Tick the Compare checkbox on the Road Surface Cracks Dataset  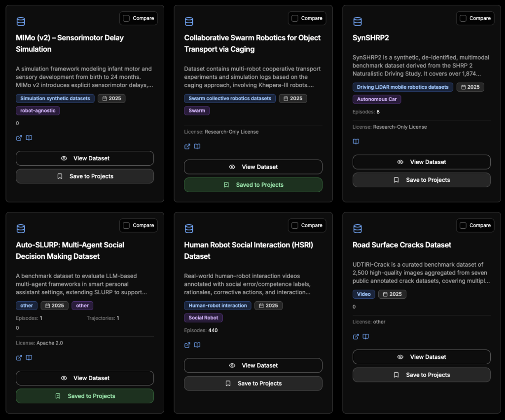(463, 225)
